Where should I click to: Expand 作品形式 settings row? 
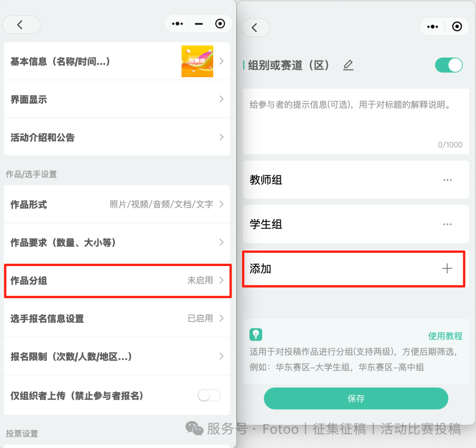tap(117, 204)
